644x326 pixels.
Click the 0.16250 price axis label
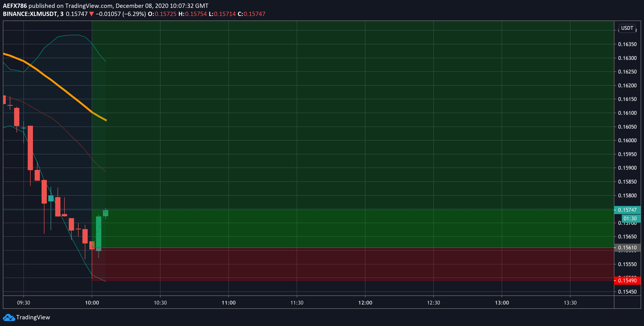pos(627,72)
